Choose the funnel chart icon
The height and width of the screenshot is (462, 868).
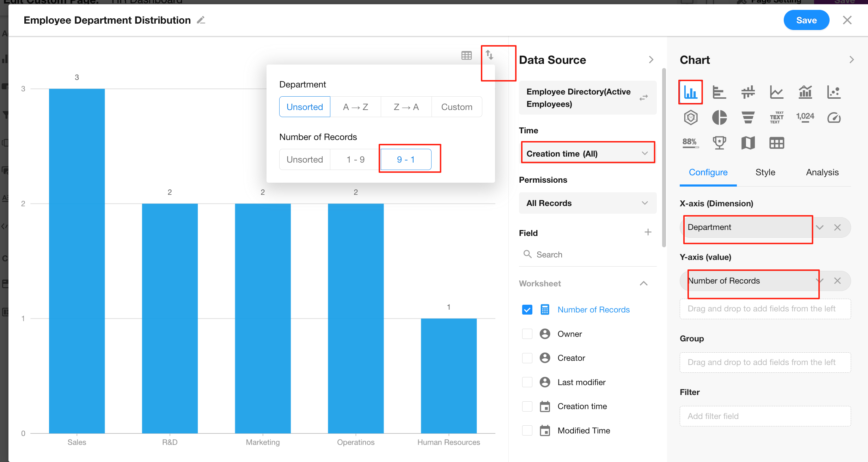pyautogui.click(x=748, y=117)
